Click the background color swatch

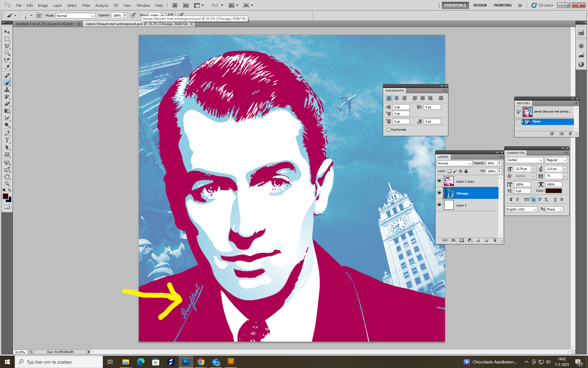pos(10,200)
